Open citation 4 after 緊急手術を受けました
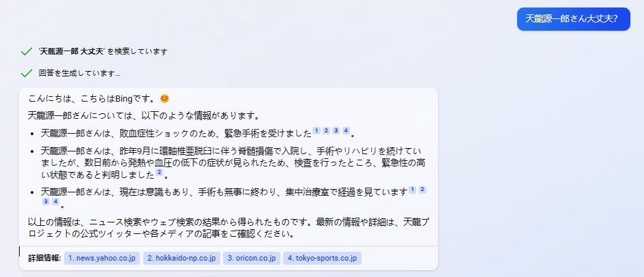The image size is (644, 277). (x=346, y=131)
